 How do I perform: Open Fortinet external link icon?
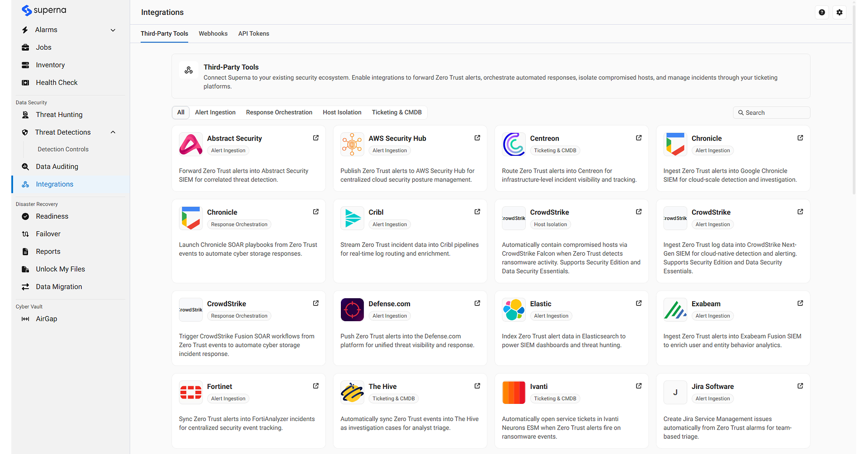tap(316, 386)
